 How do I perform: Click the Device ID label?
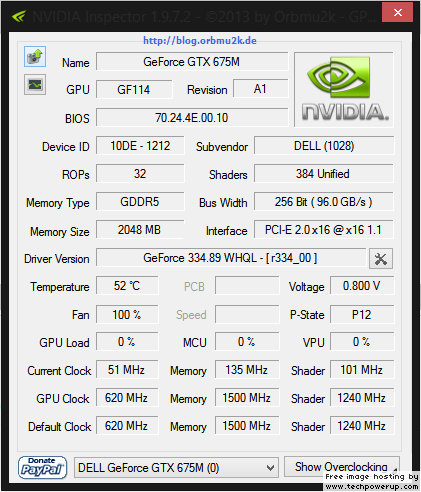[x=66, y=147]
